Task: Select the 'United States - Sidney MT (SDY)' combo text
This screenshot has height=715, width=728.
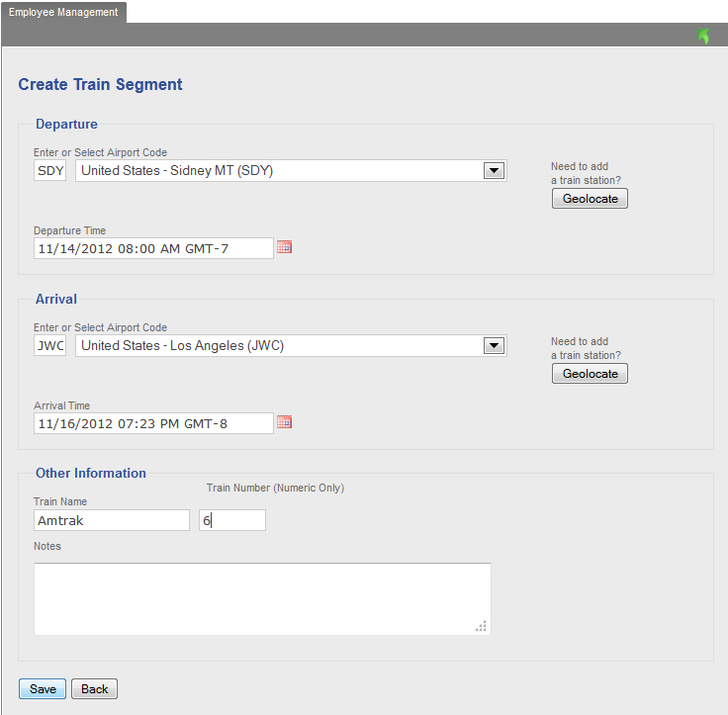Action: pos(177,170)
